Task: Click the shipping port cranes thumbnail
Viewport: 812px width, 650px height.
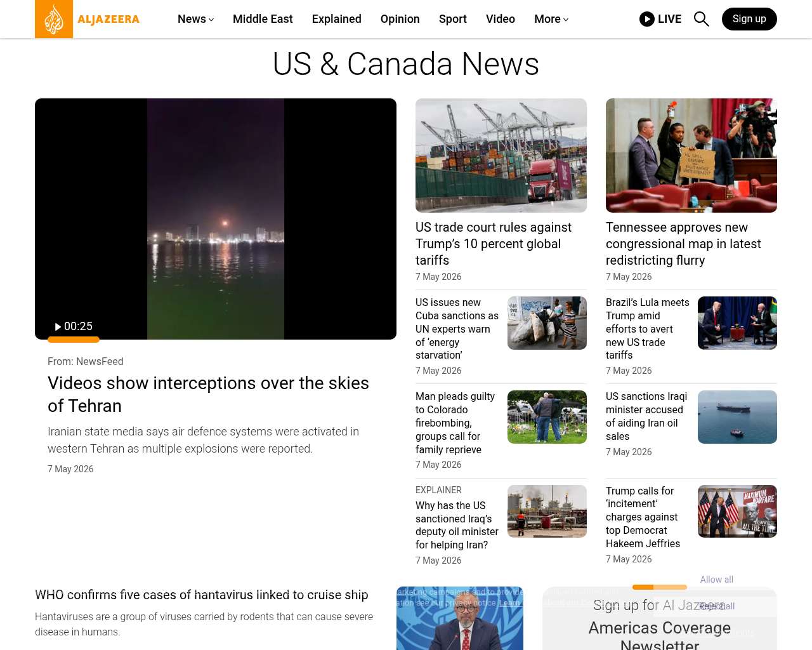Action: [501, 156]
